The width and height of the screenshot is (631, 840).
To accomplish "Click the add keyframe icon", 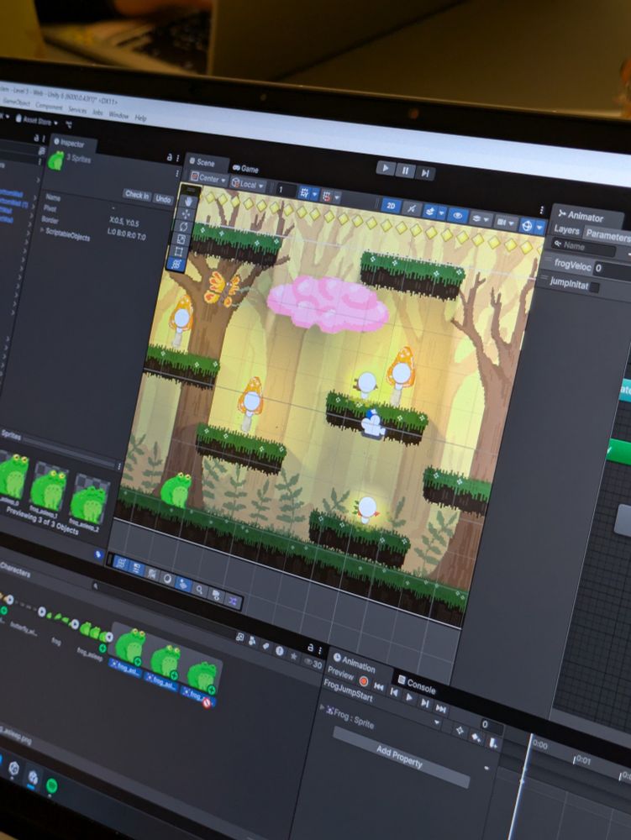I will point(476,738).
